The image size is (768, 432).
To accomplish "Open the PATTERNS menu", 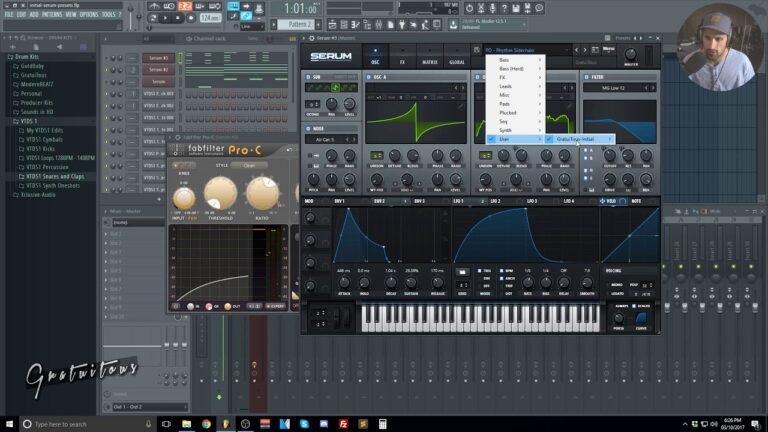I will pyautogui.click(x=52, y=15).
